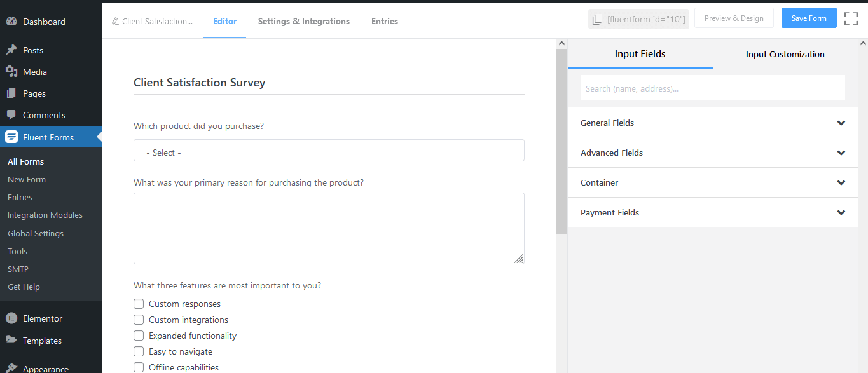This screenshot has width=868, height=373.
Task: Open Integration Modules link
Action: 45,215
